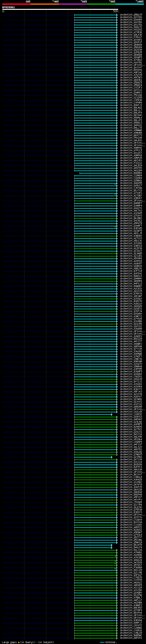Select UniRef100_D0A8F7 label
146x644 pixels.
tap(131, 226)
